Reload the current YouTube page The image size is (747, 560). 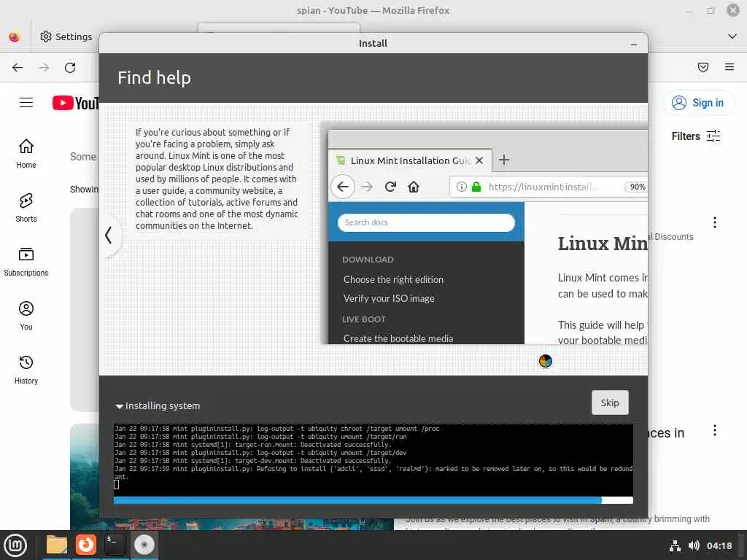(70, 67)
